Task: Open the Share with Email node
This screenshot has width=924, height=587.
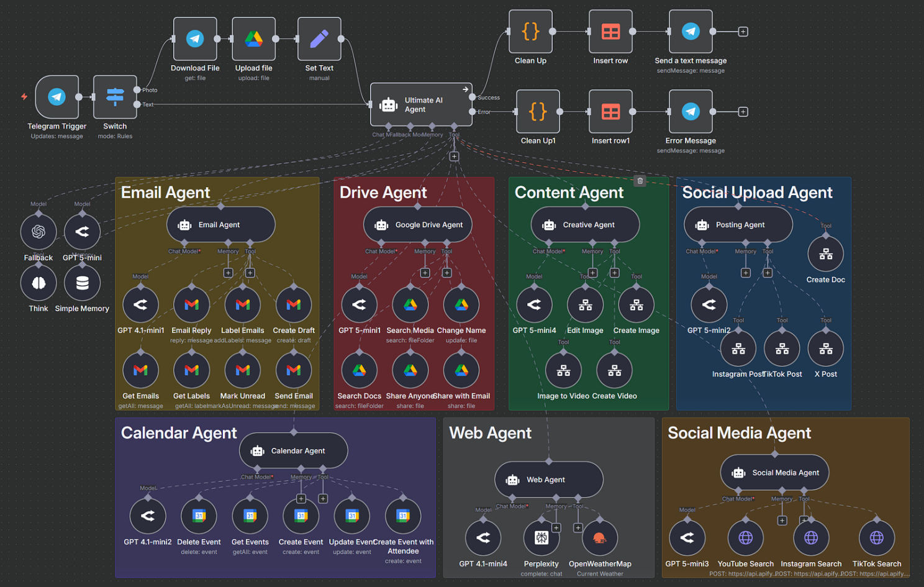Action: tap(461, 370)
